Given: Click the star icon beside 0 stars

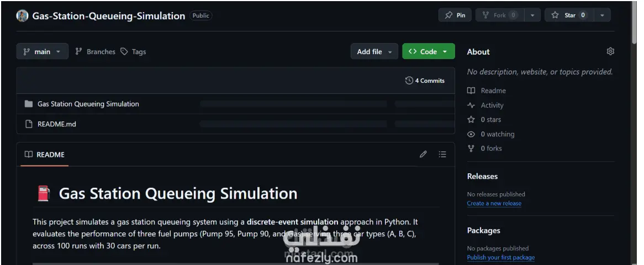Looking at the screenshot, I should click(471, 120).
